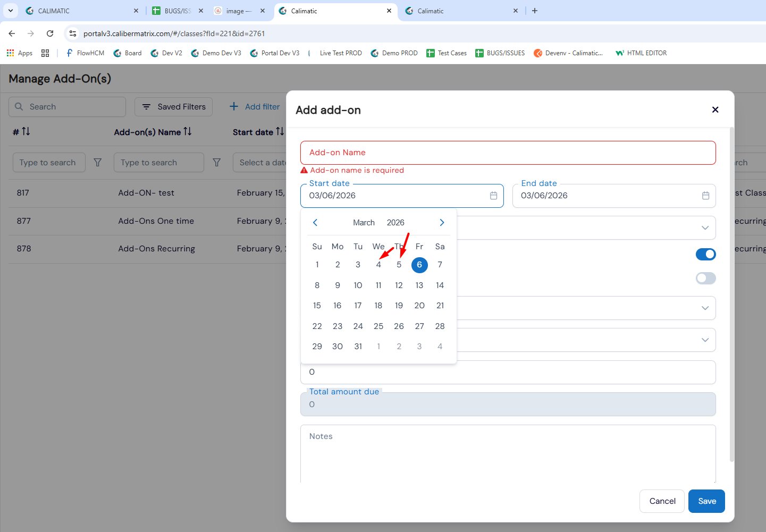Image resolution: width=766 pixels, height=532 pixels.
Task: Sort by the # column
Action: coord(26,131)
